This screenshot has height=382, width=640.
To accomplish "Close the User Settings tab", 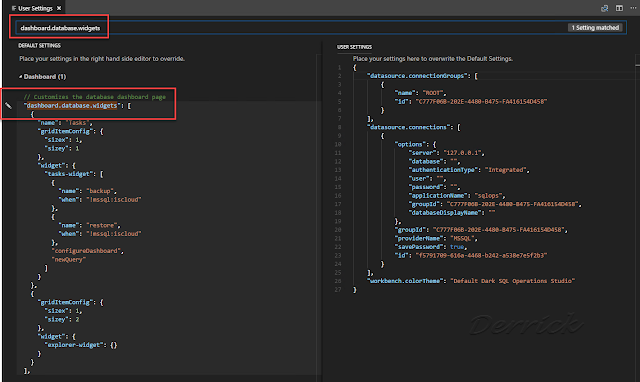I will [x=59, y=8].
